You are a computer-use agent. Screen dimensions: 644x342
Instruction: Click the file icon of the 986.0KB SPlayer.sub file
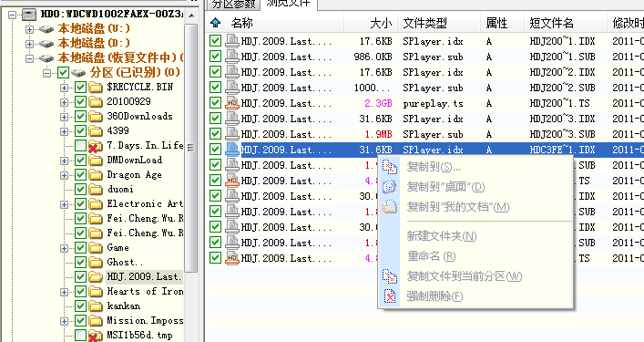(232, 57)
